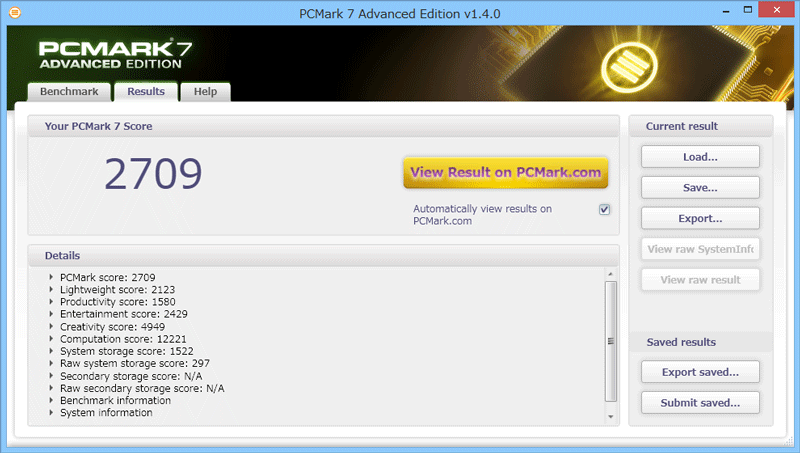Image resolution: width=800 pixels, height=453 pixels.
Task: Click the Details list scrollbar thumb
Action: coord(611,341)
